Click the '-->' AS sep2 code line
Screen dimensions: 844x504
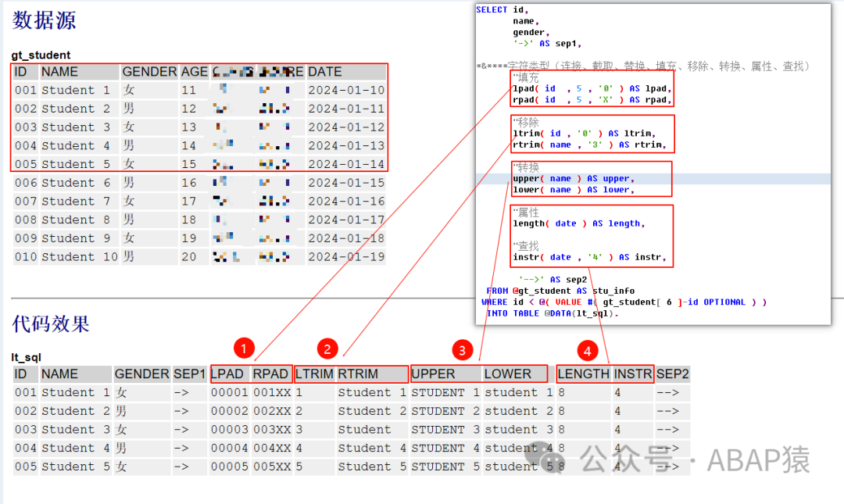(553, 280)
